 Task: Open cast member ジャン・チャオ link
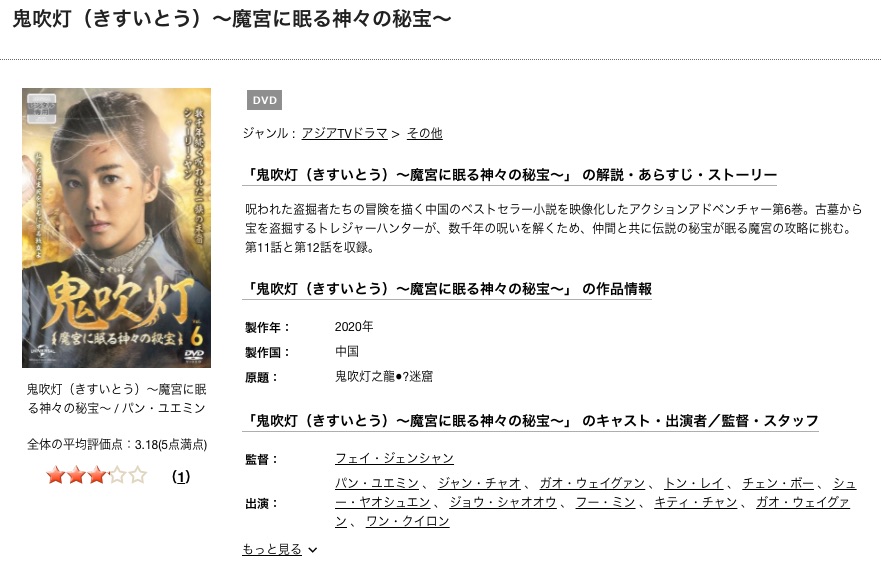[479, 483]
